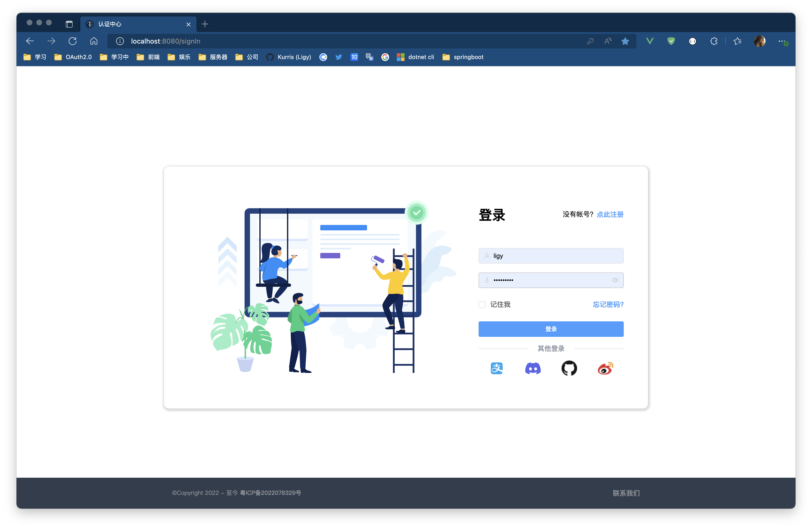The image size is (812, 529).
Task: Toggle password visibility eye icon
Action: (615, 280)
